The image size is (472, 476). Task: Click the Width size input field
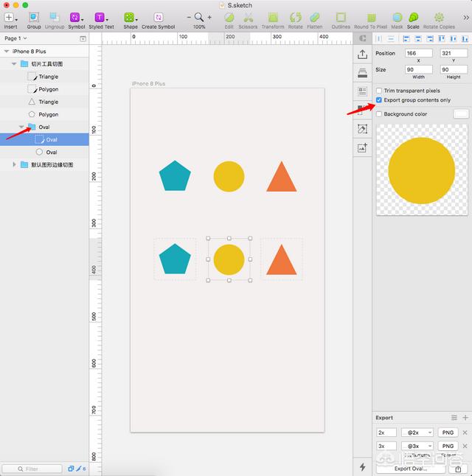click(x=418, y=69)
